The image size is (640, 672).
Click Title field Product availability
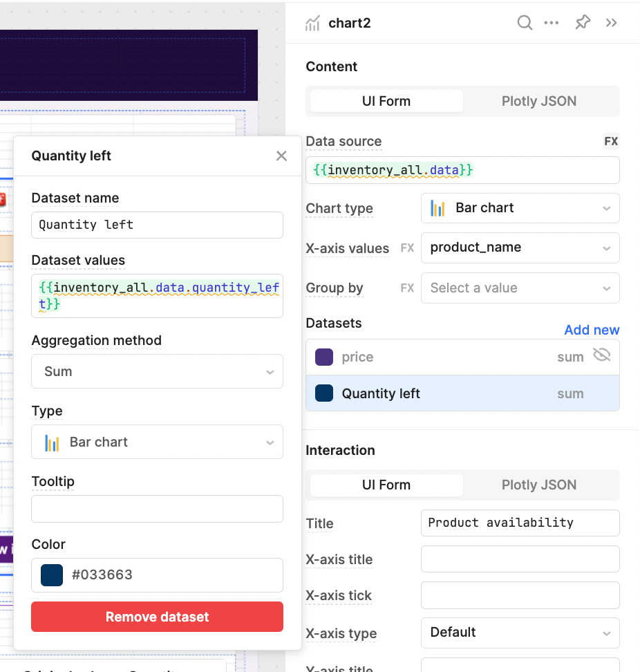click(520, 523)
